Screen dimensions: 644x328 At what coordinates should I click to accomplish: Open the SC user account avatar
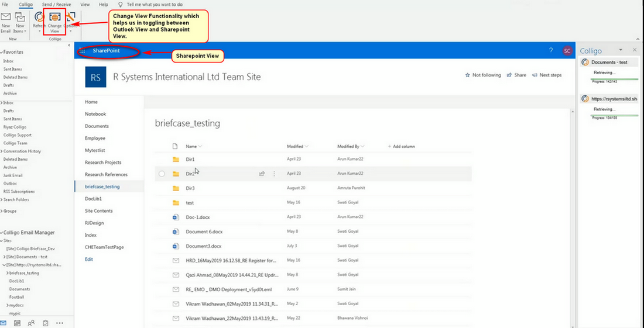pos(567,51)
